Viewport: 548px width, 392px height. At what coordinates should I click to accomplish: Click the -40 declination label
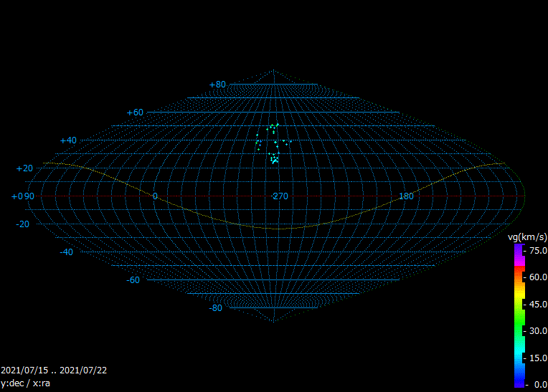coord(67,252)
